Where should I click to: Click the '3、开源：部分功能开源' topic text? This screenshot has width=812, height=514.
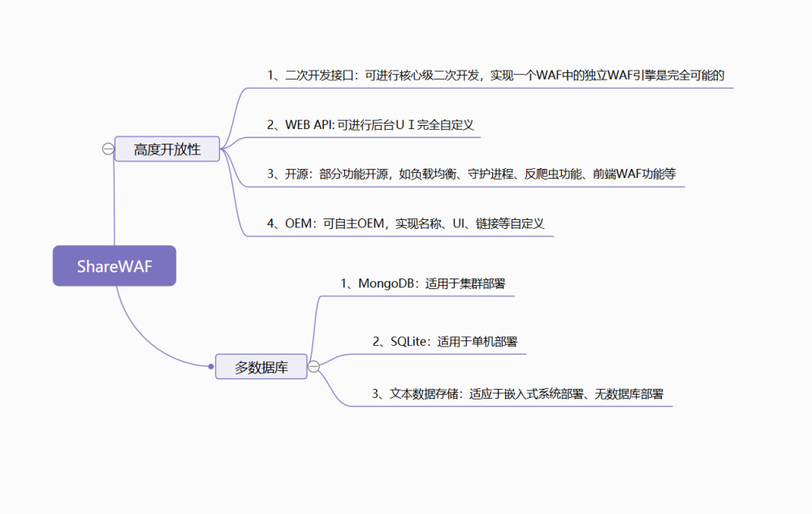tap(471, 174)
